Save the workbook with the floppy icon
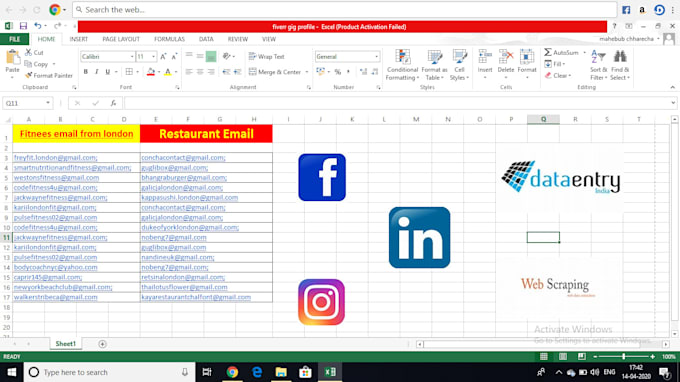Screen dimensions: 680x382 point(23,26)
